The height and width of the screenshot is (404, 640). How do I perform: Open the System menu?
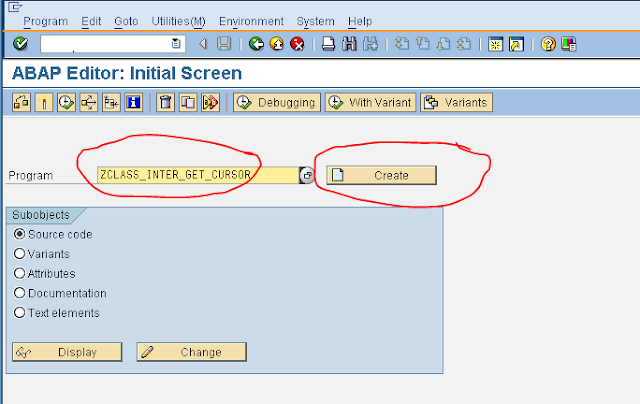point(316,21)
